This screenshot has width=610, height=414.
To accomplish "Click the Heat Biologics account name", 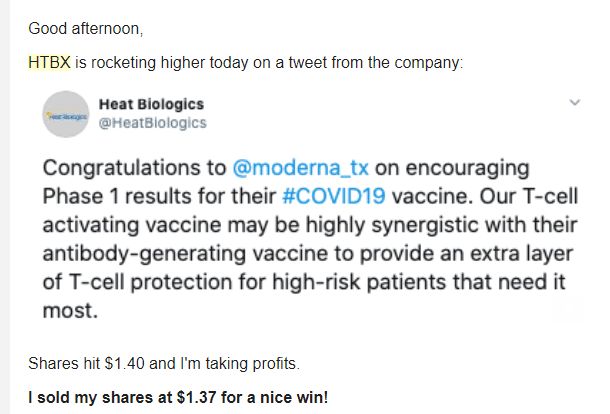I will 151,104.
